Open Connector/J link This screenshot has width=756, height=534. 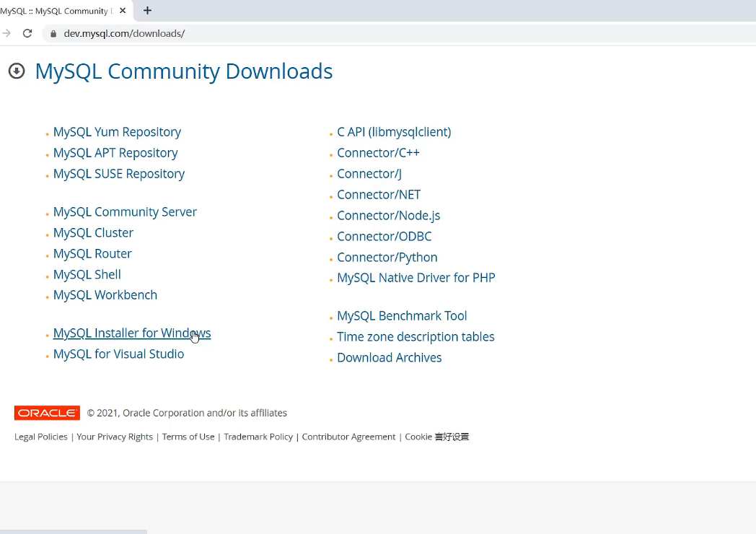pyautogui.click(x=369, y=174)
